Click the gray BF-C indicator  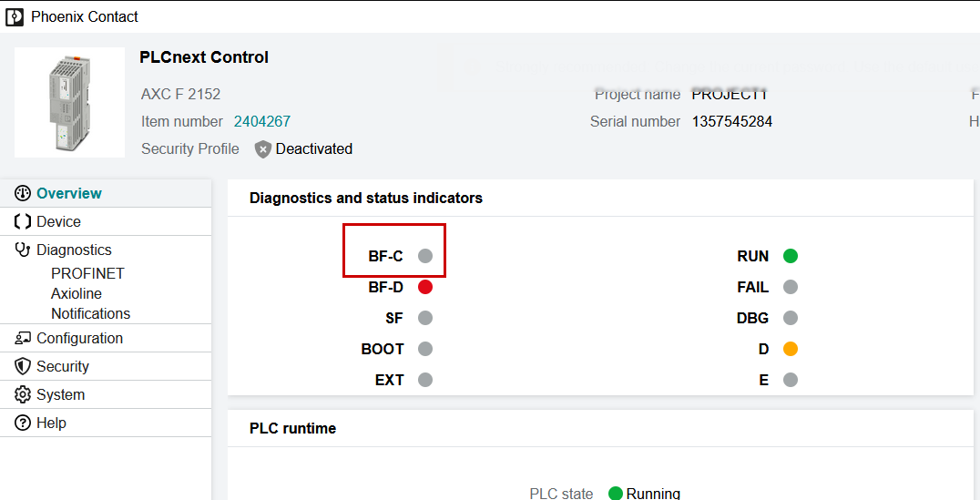click(x=425, y=256)
